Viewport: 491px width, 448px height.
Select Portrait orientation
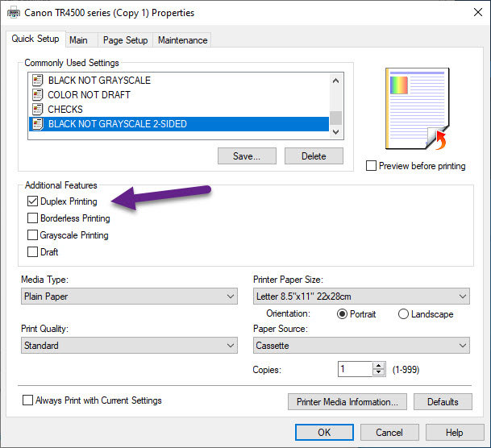[342, 313]
